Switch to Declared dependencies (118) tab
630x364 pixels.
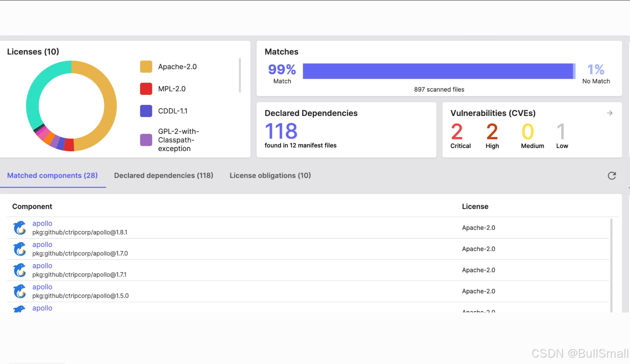point(164,175)
